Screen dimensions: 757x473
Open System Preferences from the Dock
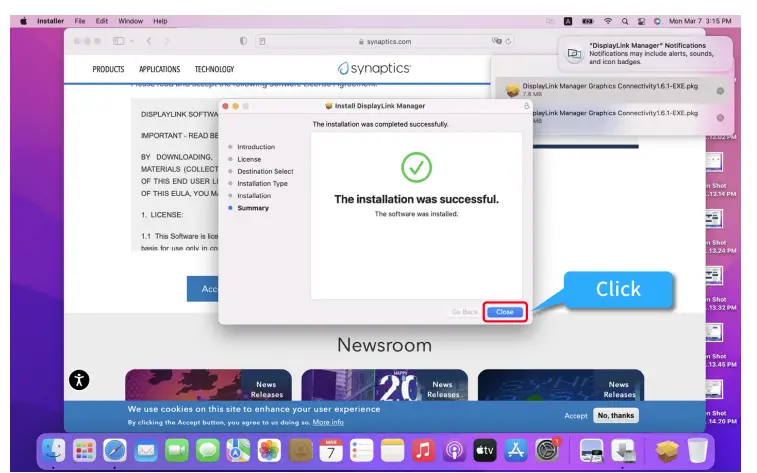547,451
